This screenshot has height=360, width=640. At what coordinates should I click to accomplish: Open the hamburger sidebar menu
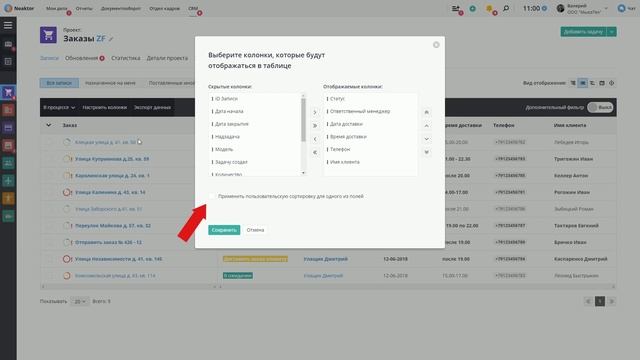[x=8, y=25]
